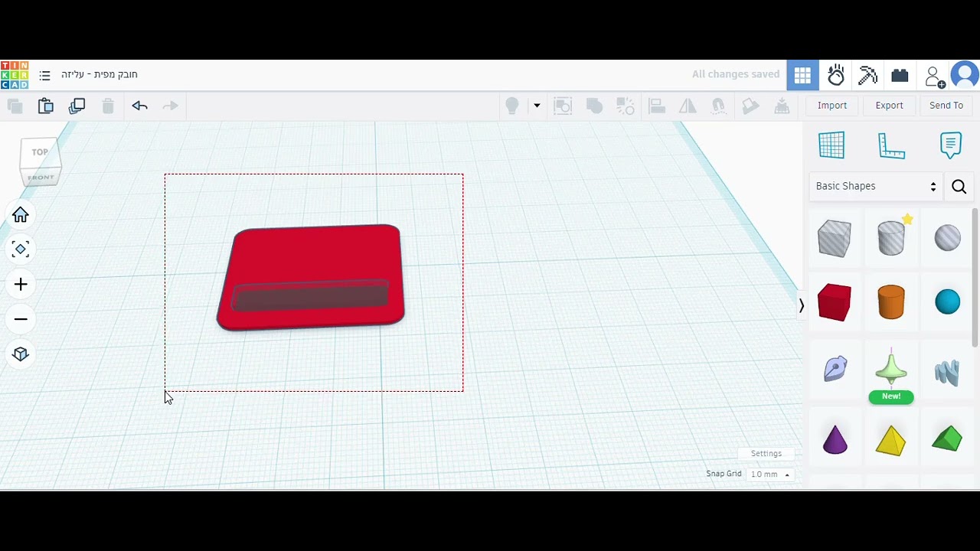Select the Ruler tool
The width and height of the screenshot is (980, 551).
click(x=891, y=145)
